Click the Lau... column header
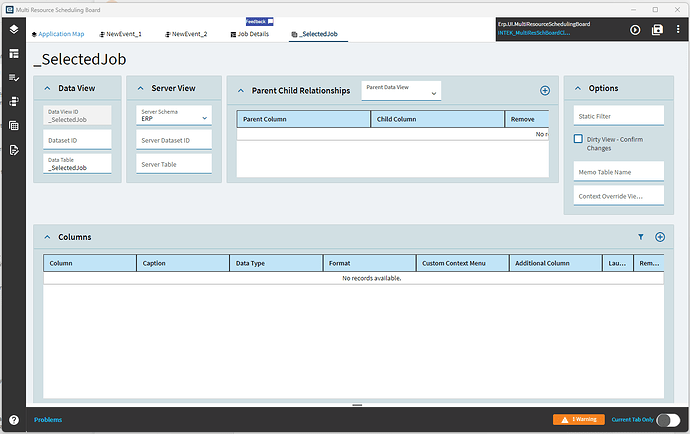 pos(618,263)
